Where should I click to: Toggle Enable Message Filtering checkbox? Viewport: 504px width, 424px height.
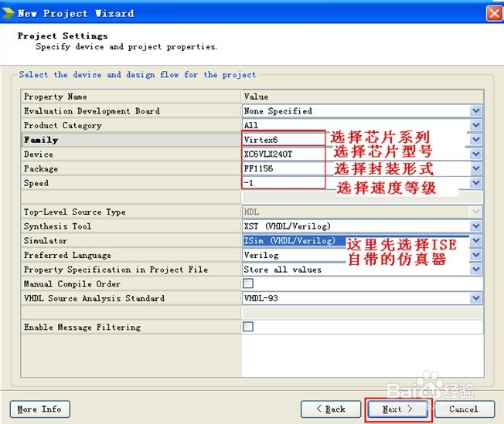tap(248, 327)
